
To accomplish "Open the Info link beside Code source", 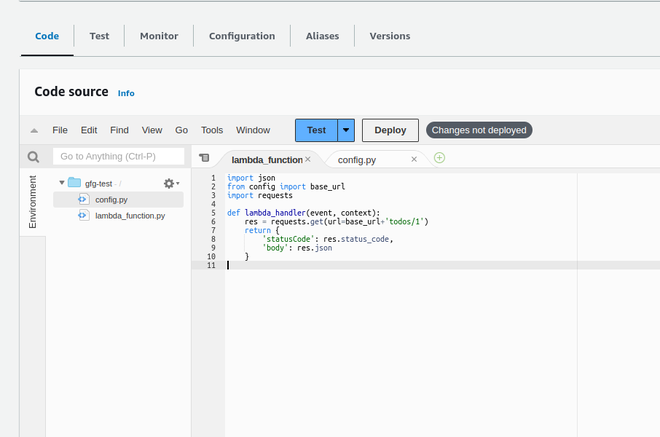I will pos(126,93).
